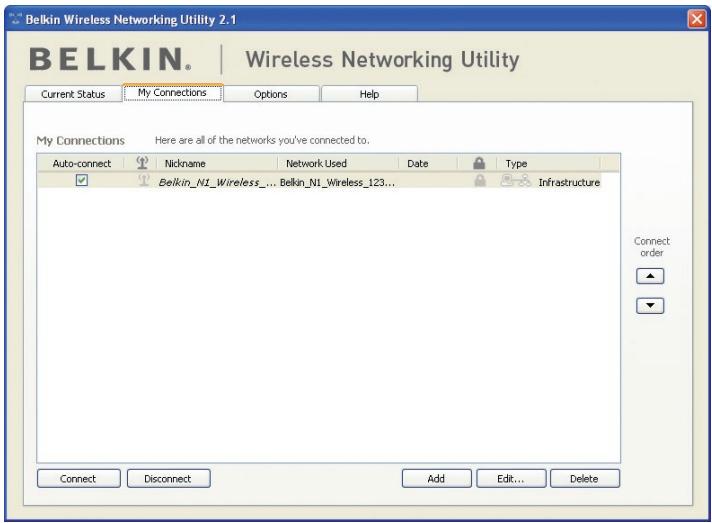Click the Disconnect button
The image size is (712, 523).
pos(168,479)
